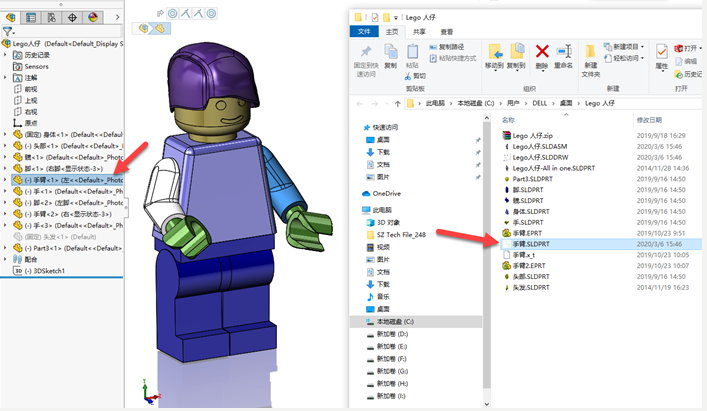Screen dimensions: 707x411
Task: Switch to the 共享 ribbon tab
Action: pos(419,32)
